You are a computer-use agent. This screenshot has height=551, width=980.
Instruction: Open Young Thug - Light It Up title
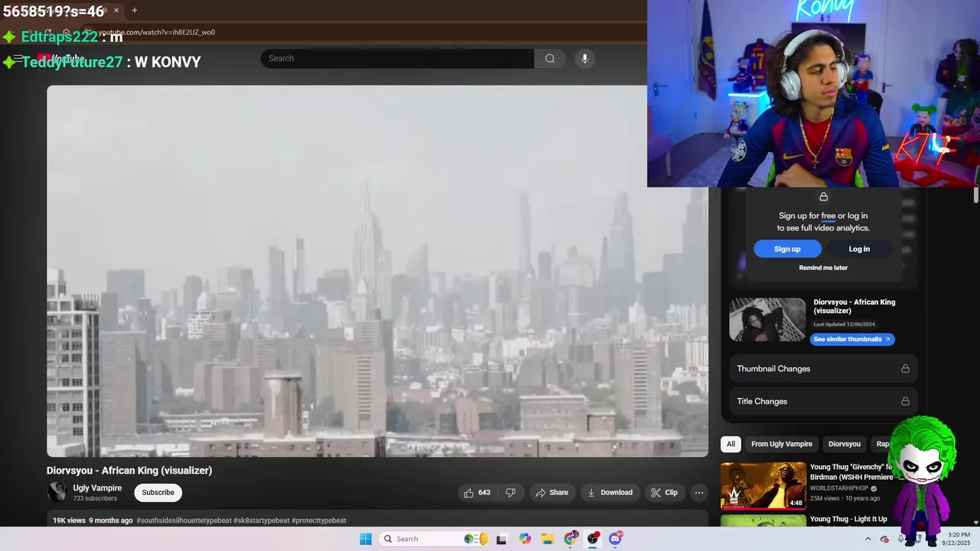848,519
